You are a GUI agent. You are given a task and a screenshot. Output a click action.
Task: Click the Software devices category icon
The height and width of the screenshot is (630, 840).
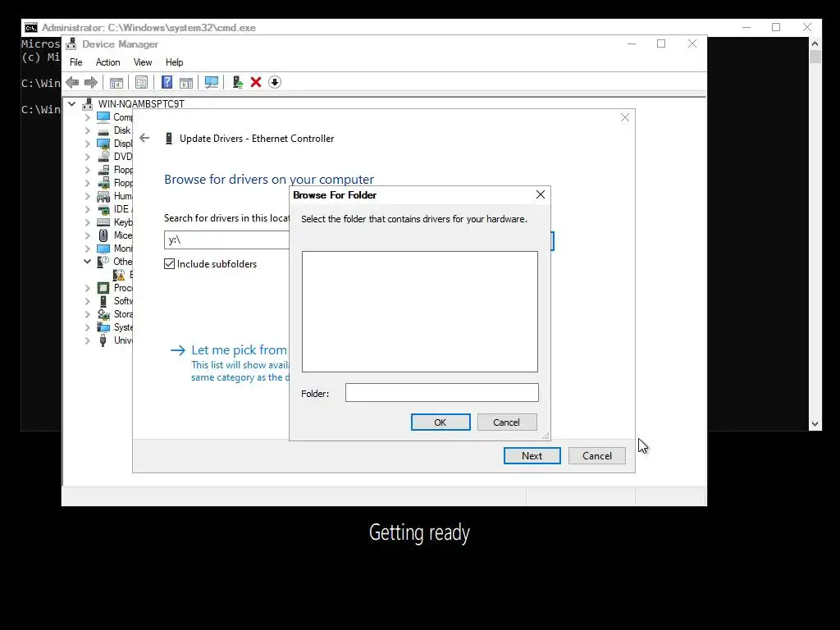tap(103, 301)
